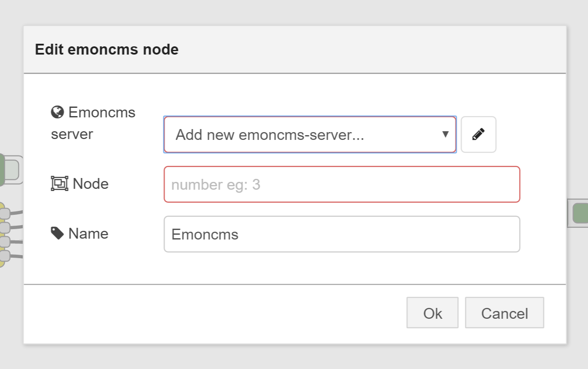Focus the Node number input field

point(342,184)
